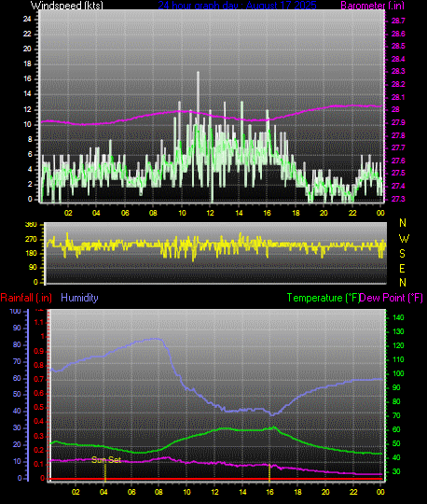Click the 0.7 rainfall scale value

(x=39, y=379)
